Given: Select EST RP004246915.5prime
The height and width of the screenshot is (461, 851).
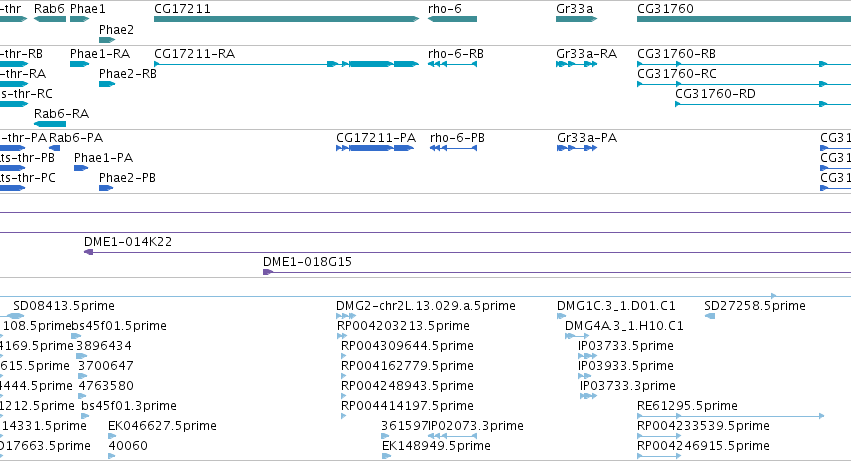Looking at the screenshot, I should 659,456.
